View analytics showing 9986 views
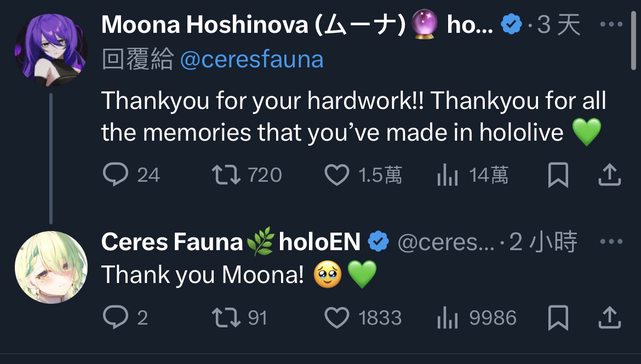 (x=476, y=318)
